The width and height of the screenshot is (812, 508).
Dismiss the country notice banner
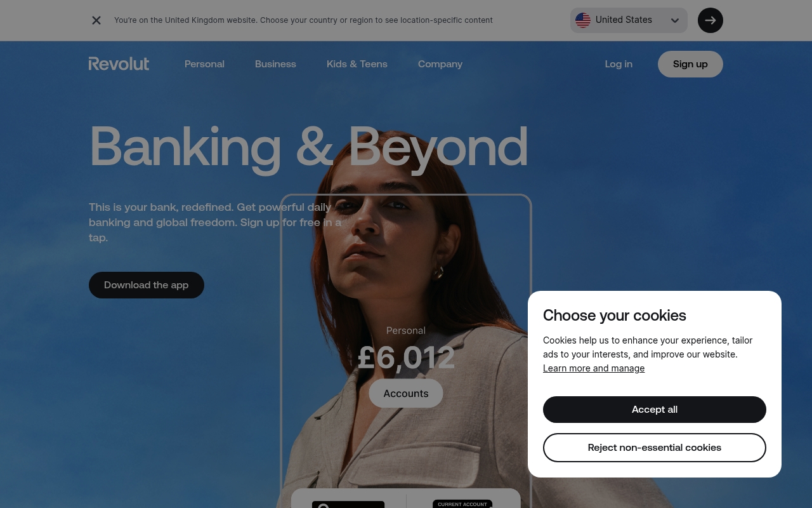[x=96, y=20]
